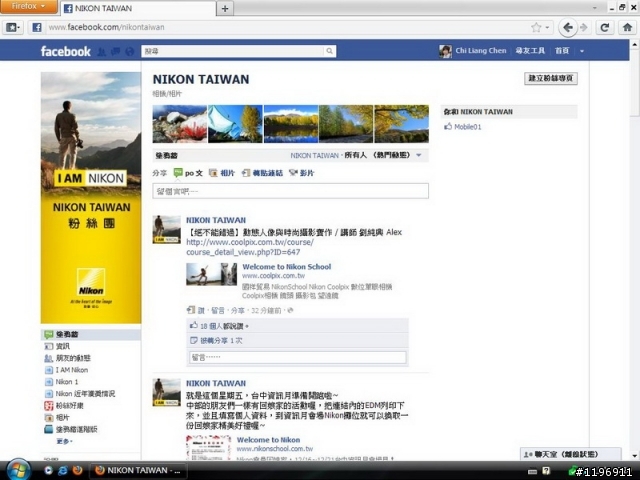The height and width of the screenshot is (480, 640).
Task: Launch Internet Explorer from taskbar
Action: coord(62,470)
